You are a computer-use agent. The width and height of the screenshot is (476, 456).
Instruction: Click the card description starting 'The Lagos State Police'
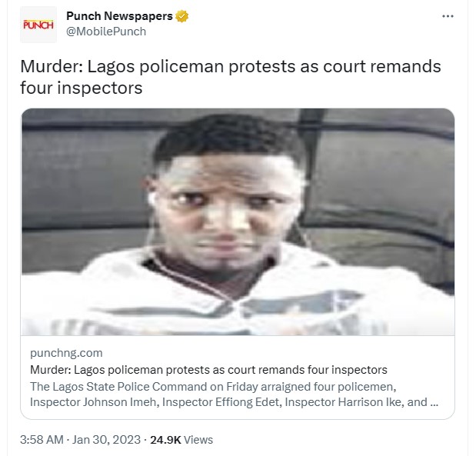234,394
